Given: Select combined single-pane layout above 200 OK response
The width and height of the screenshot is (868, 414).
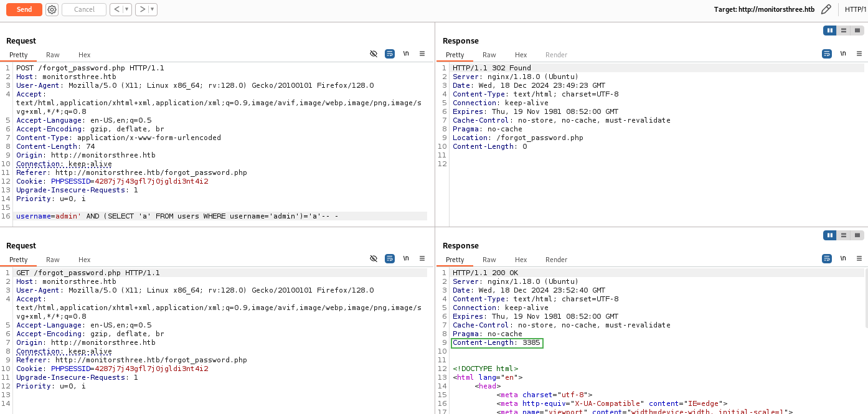Looking at the screenshot, I should click(x=857, y=235).
